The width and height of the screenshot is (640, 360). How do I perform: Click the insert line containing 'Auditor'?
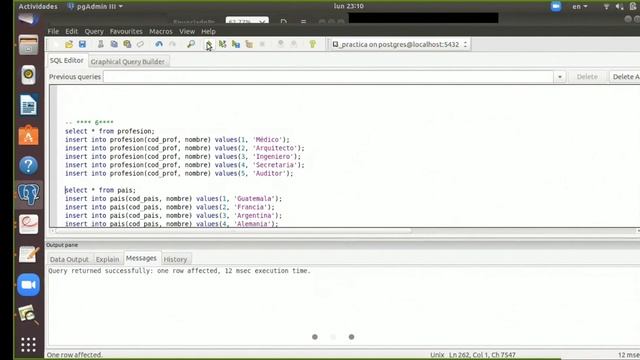[x=179, y=173]
